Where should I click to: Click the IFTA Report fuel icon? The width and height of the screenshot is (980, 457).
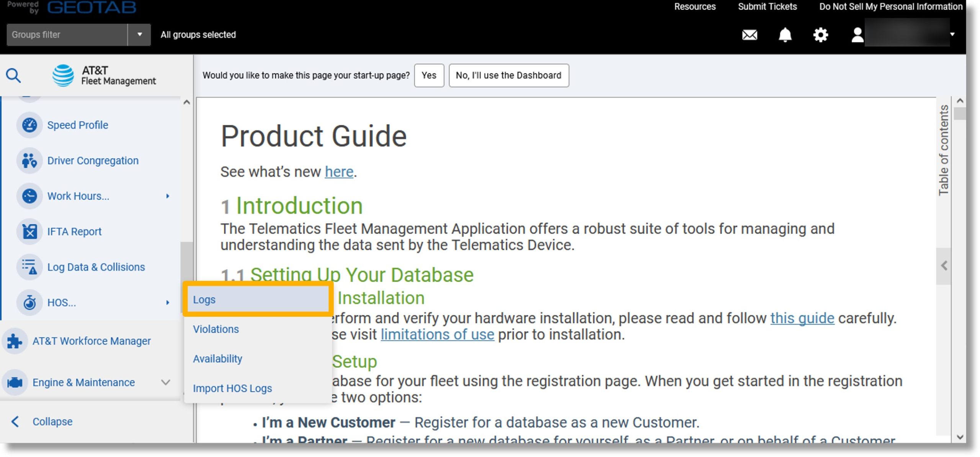click(x=29, y=231)
